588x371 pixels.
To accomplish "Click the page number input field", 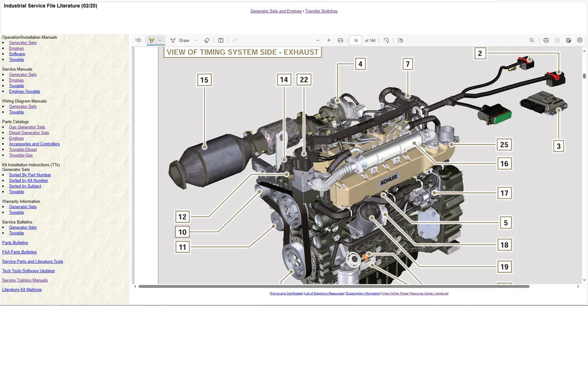I will pyautogui.click(x=355, y=40).
